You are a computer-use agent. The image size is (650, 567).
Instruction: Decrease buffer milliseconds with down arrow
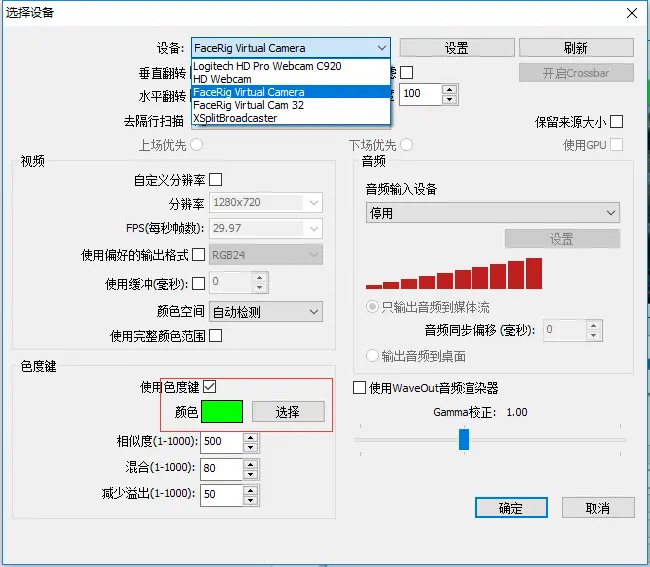point(260,287)
